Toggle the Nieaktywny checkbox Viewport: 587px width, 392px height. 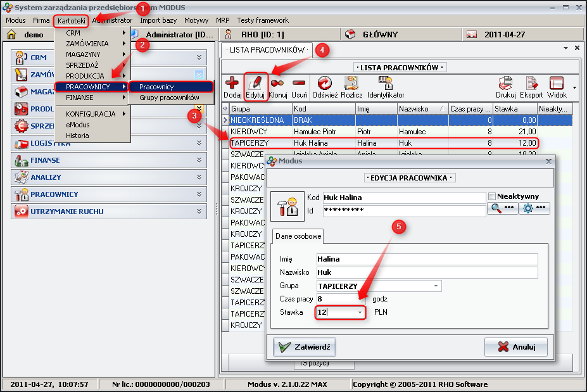pos(492,196)
